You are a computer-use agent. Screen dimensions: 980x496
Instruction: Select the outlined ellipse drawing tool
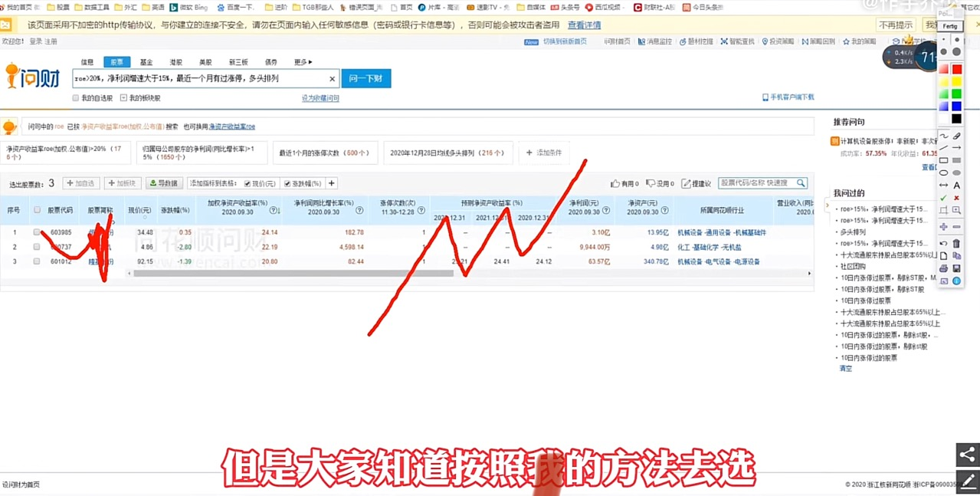tap(944, 172)
